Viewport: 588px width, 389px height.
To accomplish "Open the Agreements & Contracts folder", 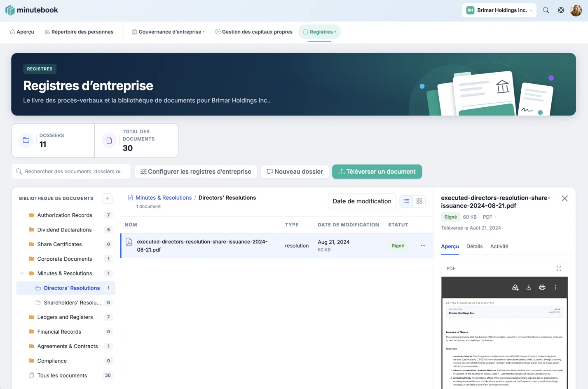I will [66, 347].
